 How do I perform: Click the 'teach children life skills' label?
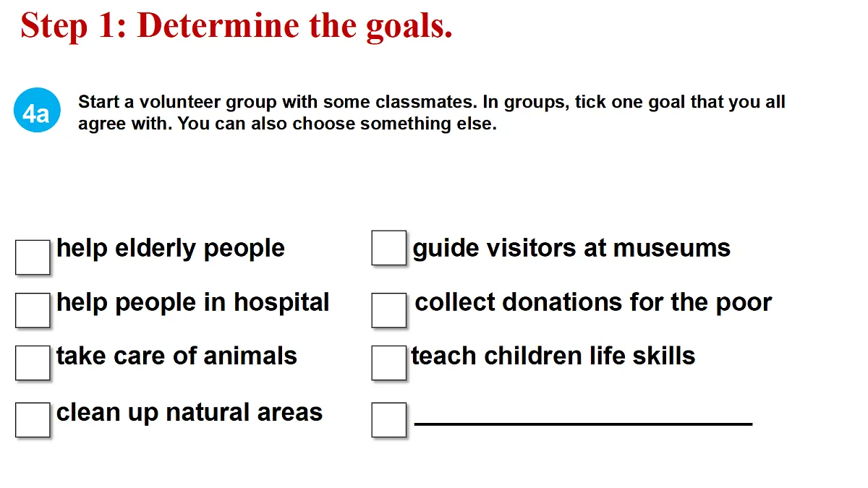pyautogui.click(x=553, y=356)
